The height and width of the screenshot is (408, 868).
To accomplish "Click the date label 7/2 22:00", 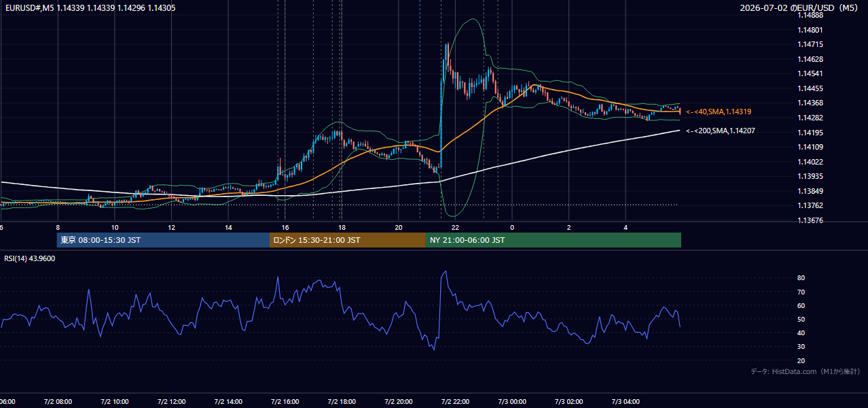I will [456, 402].
